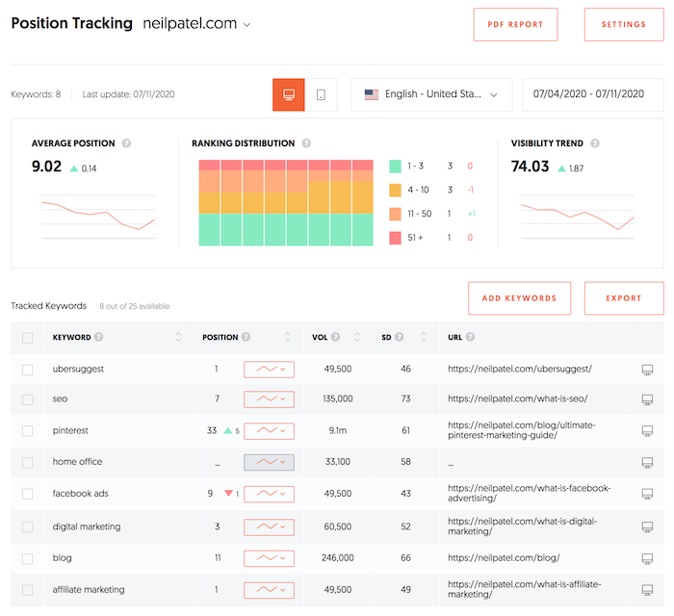Check the ubersuggest keyword checkbox
674x616 pixels.
(28, 370)
